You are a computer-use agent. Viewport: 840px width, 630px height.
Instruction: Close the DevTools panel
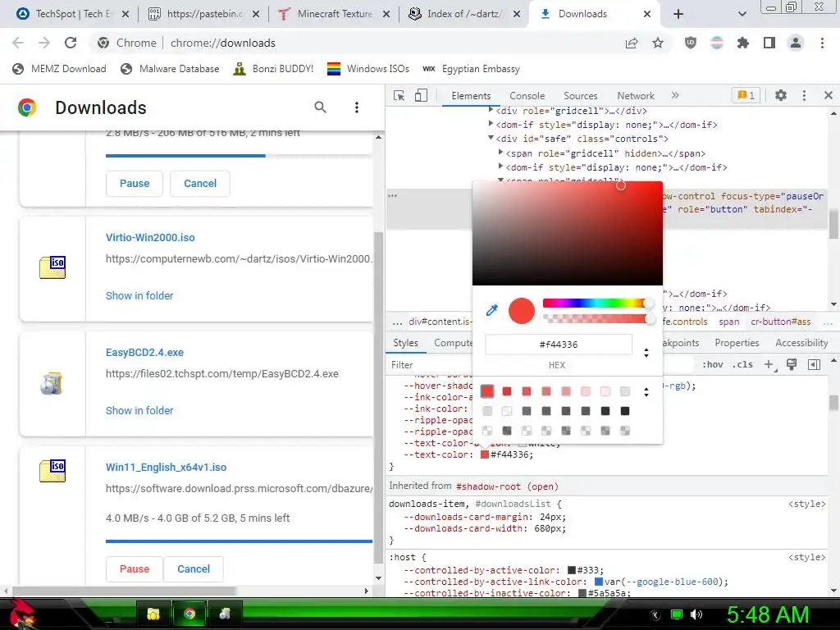click(x=829, y=95)
